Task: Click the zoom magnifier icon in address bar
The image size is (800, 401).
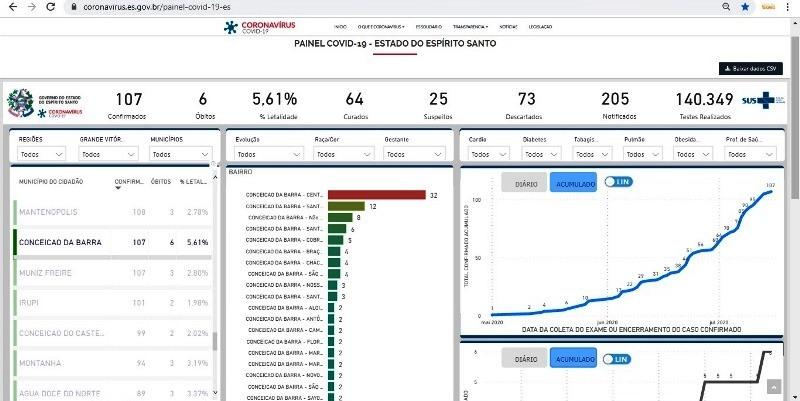Action: click(726, 7)
